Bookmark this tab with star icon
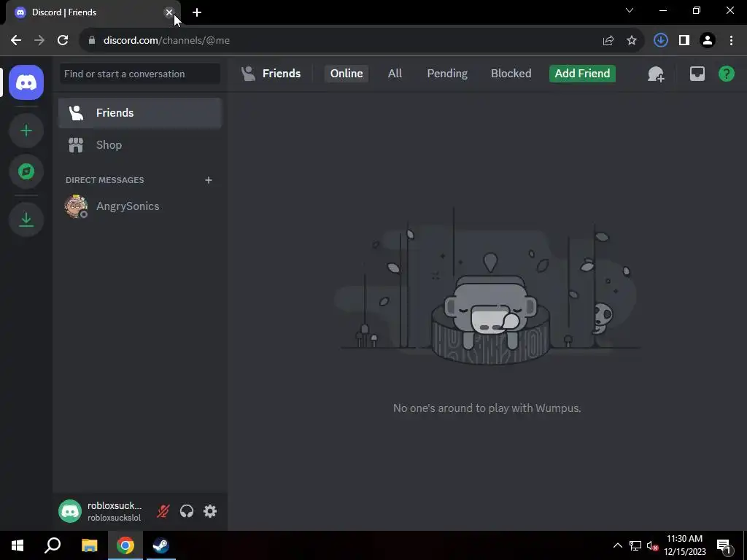 (632, 41)
